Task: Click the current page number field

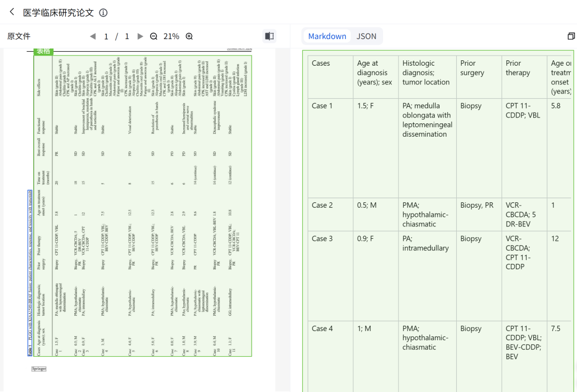Action: point(106,36)
